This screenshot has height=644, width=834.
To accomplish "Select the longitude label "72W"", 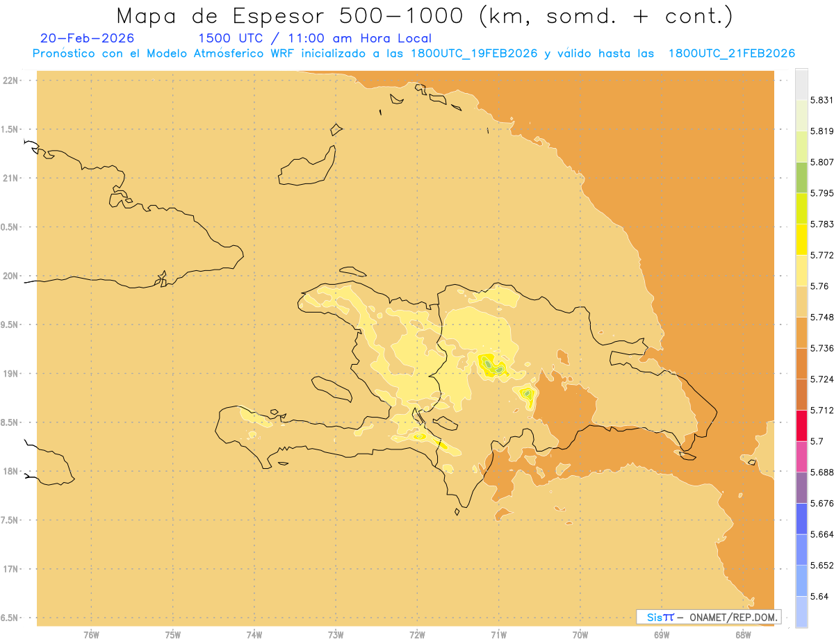I will [x=417, y=635].
